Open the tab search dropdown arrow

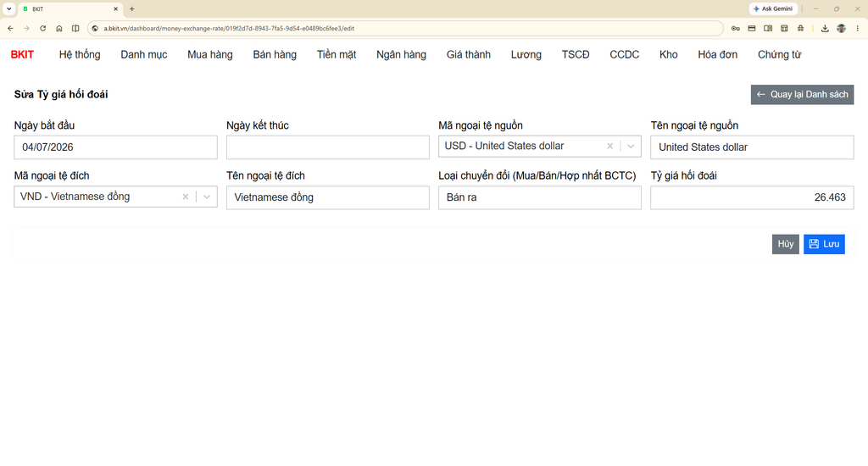8,8
